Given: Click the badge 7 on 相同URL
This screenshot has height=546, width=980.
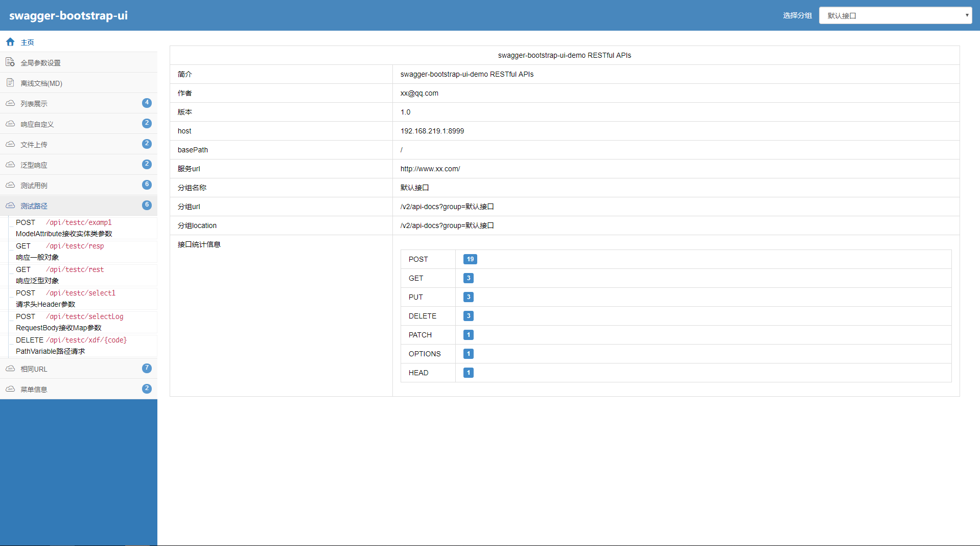Looking at the screenshot, I should 147,368.
